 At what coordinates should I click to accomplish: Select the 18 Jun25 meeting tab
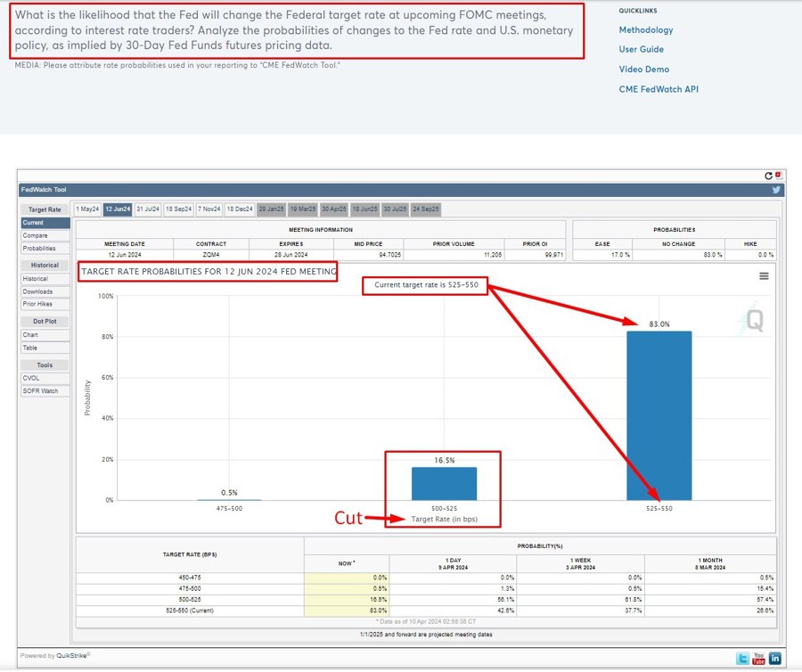365,209
